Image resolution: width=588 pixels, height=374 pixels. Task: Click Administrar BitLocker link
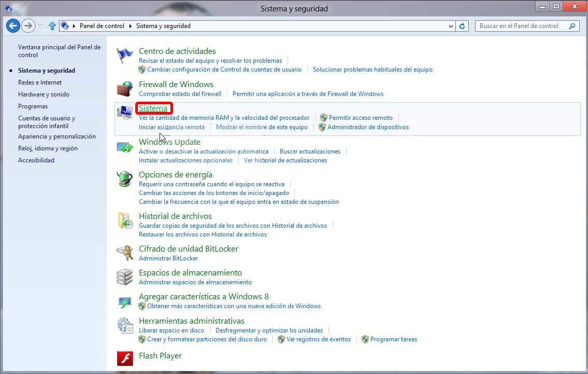(x=168, y=258)
